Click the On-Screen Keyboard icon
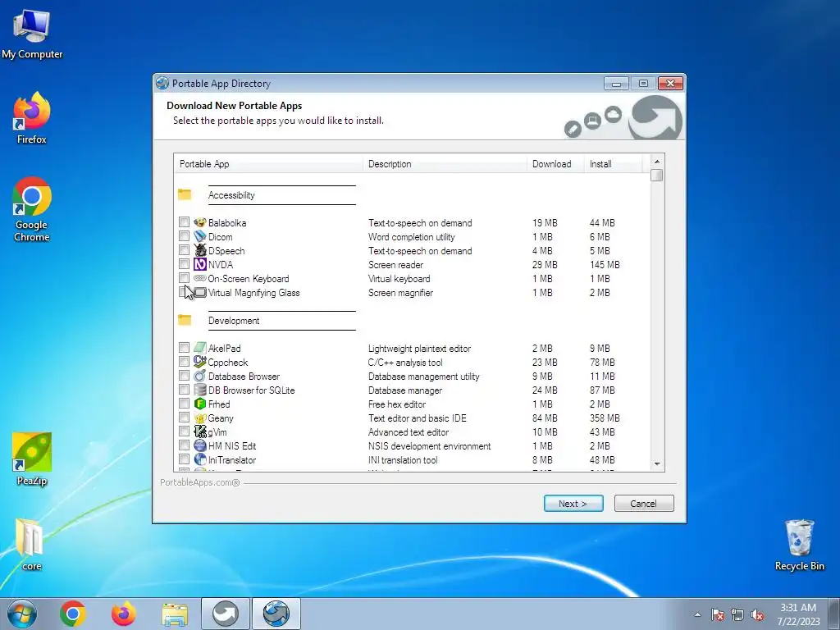 coord(200,278)
